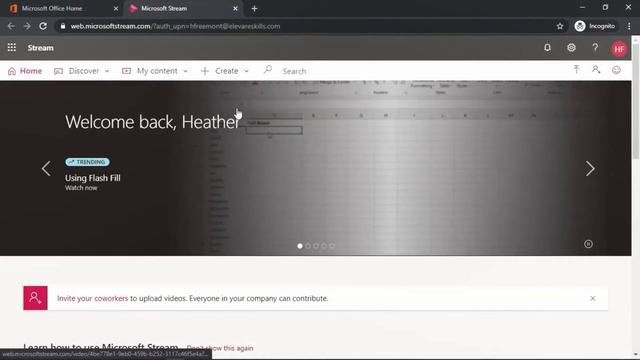Open a new browser tab
This screenshot has height=360, width=640.
point(254,8)
